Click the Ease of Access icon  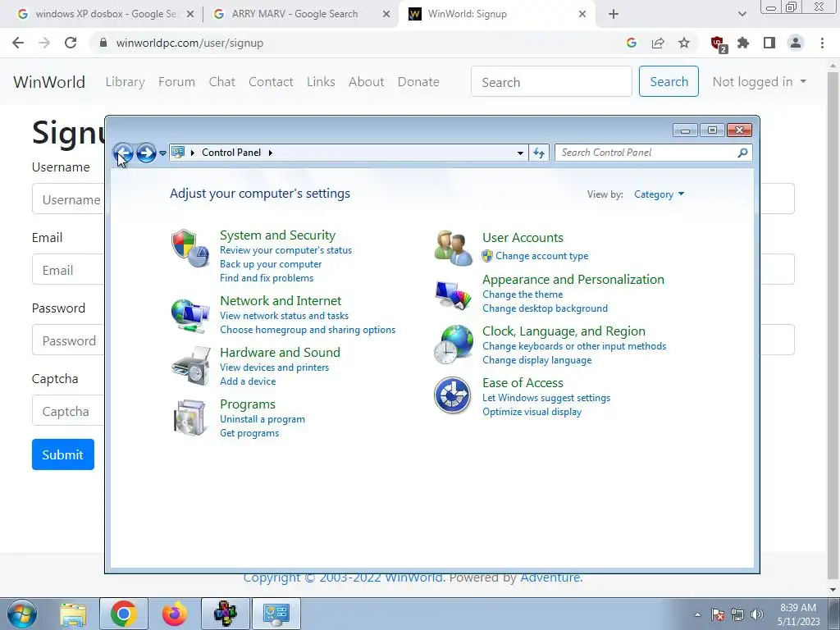(453, 396)
